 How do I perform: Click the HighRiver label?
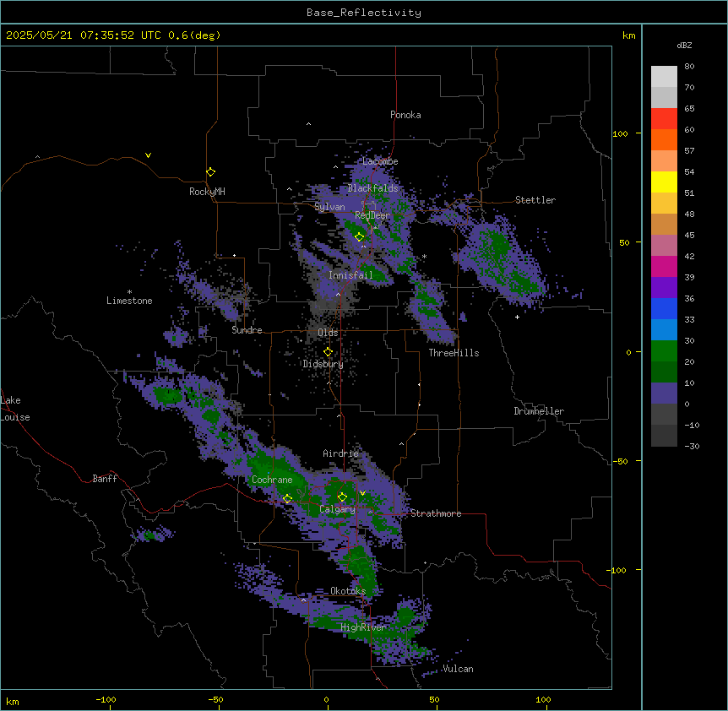362,627
